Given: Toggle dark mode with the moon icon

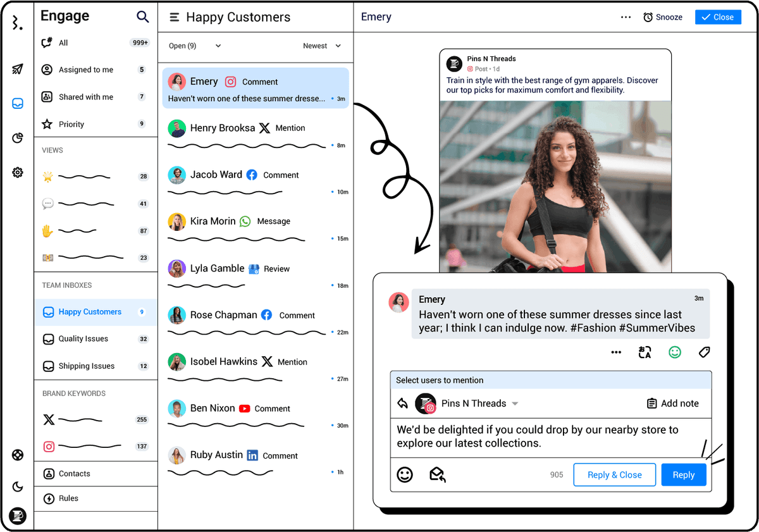Looking at the screenshot, I should click(17, 486).
